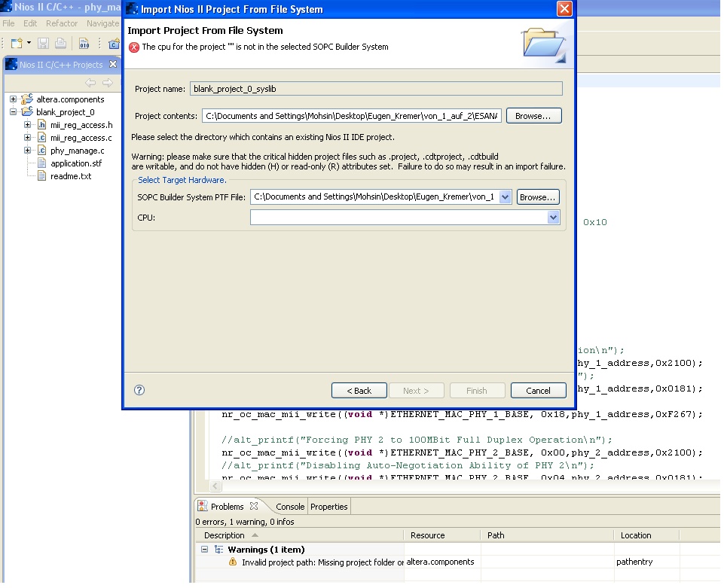The image size is (724, 588).
Task: Click the Project name field
Action: pyautogui.click(x=376, y=89)
